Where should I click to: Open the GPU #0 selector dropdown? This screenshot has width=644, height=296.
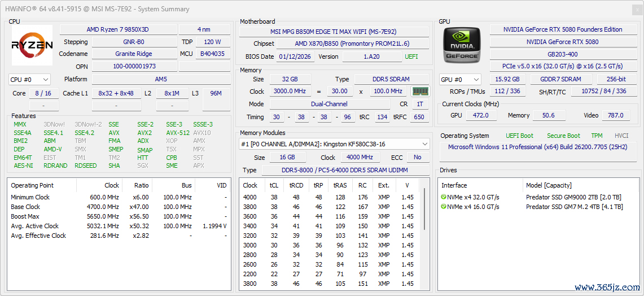[460, 80]
